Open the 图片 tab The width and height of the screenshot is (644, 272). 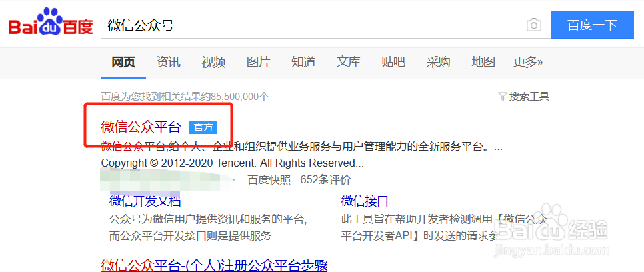tap(259, 62)
